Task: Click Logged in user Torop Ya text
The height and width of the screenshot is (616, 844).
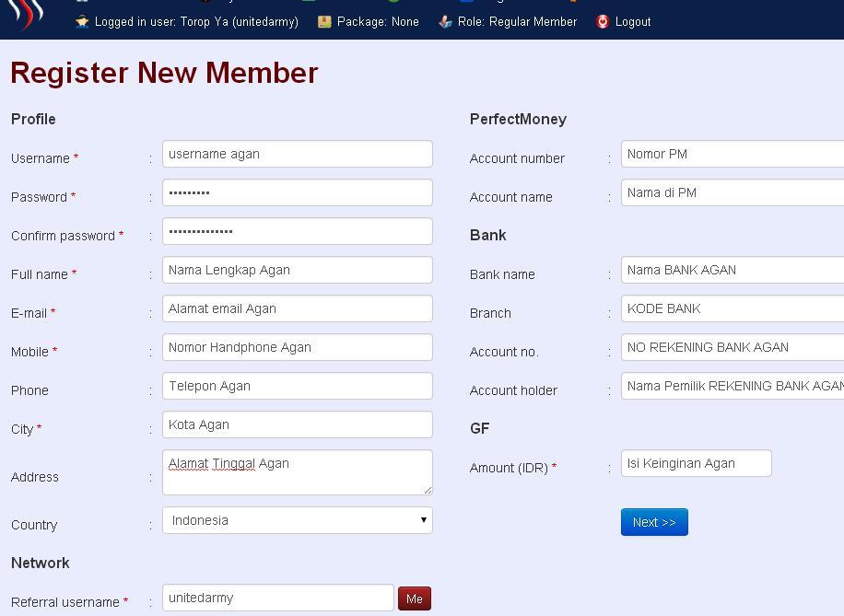Action: [196, 22]
